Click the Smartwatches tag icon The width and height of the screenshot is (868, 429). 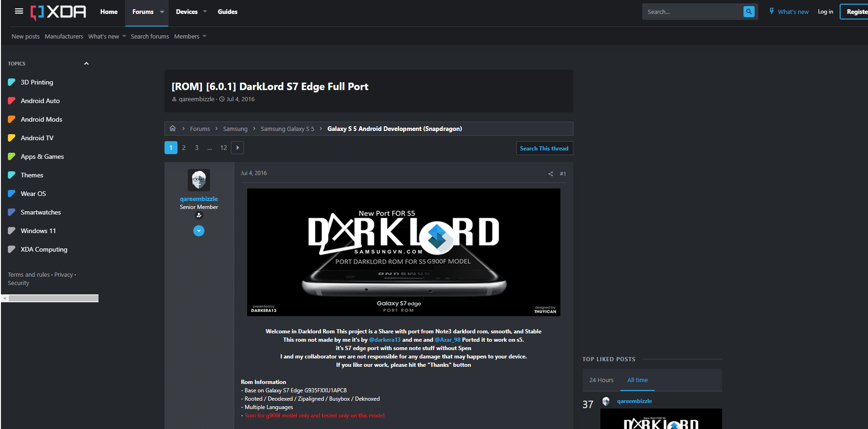pyautogui.click(x=12, y=212)
